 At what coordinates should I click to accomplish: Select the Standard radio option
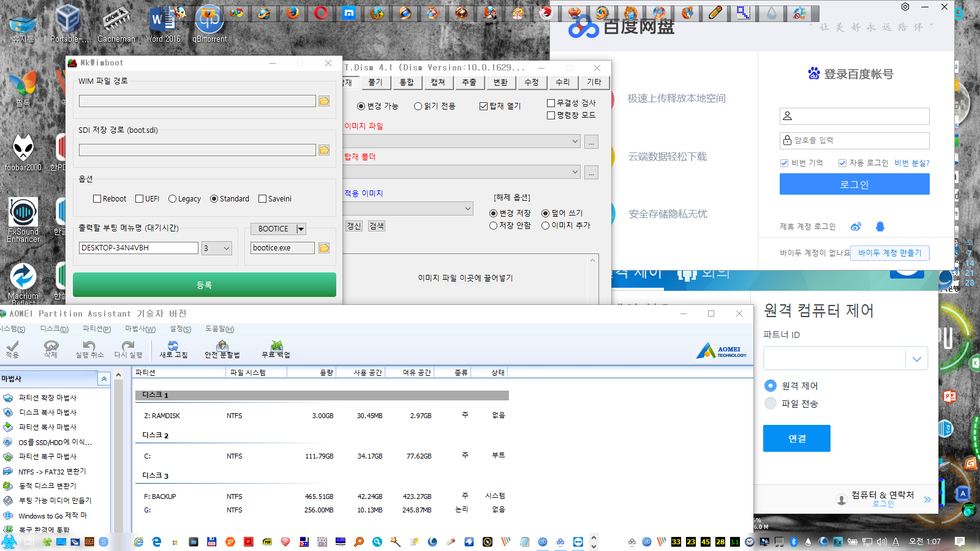click(214, 199)
